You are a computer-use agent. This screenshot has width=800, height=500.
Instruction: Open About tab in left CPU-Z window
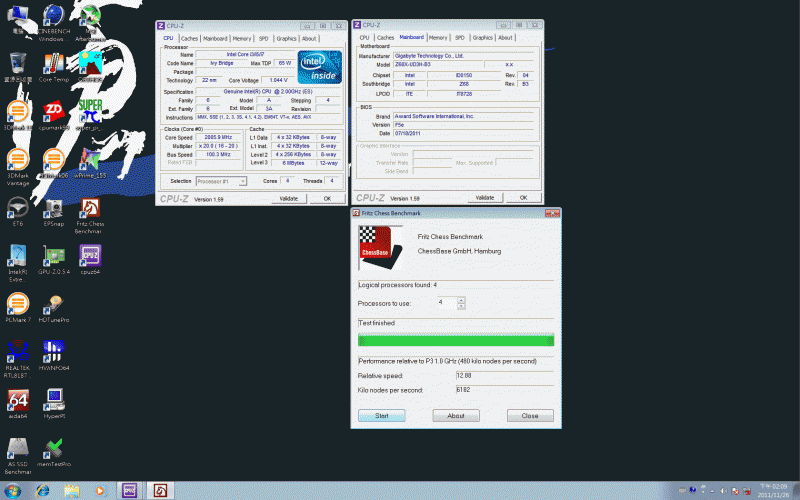[x=309, y=39]
